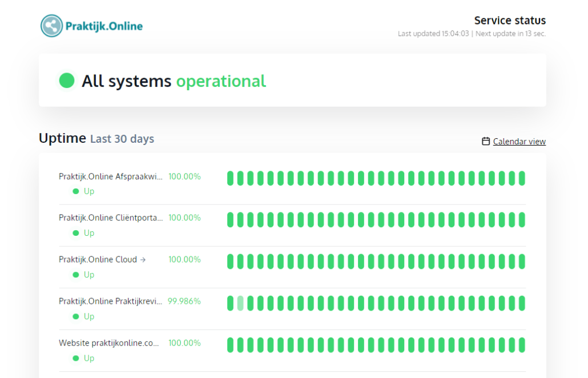This screenshot has height=378, width=588.
Task: Click the arrow icon next to Praktijk.Online Cloud
Action: pos(143,259)
